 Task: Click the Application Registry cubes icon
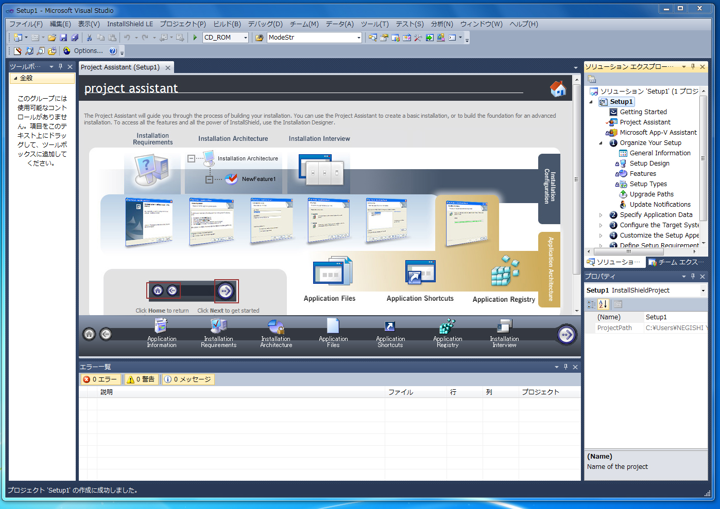pyautogui.click(x=505, y=271)
